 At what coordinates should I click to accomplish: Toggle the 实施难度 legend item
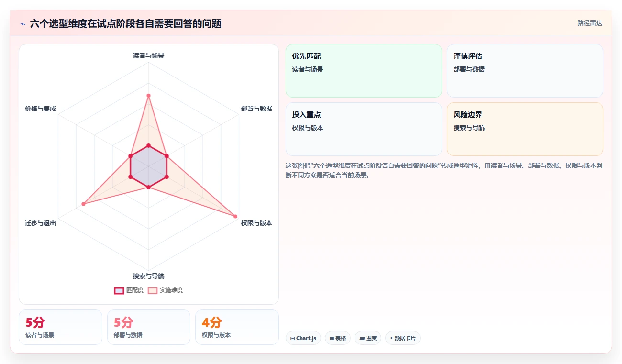165,290
